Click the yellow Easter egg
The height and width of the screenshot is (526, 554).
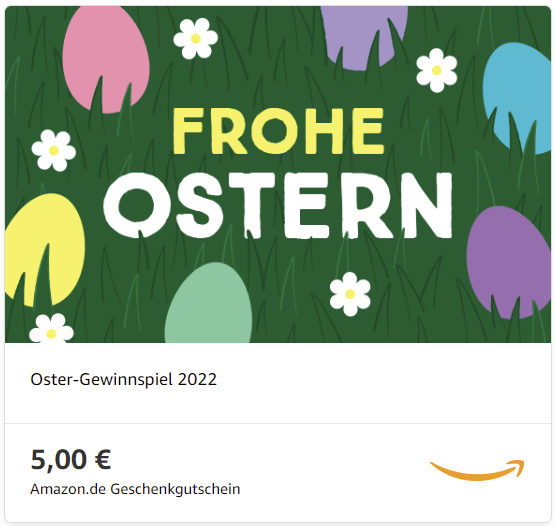point(44,249)
